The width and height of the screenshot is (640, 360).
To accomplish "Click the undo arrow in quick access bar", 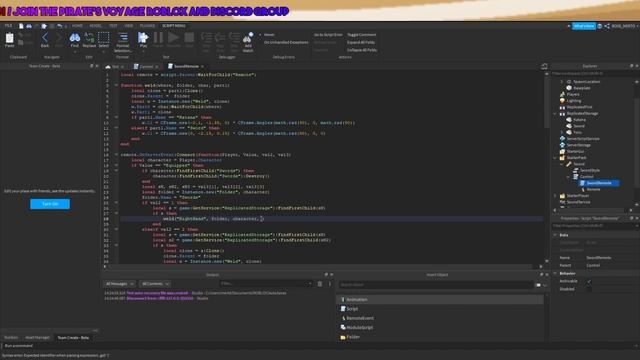I will tap(60, 26).
